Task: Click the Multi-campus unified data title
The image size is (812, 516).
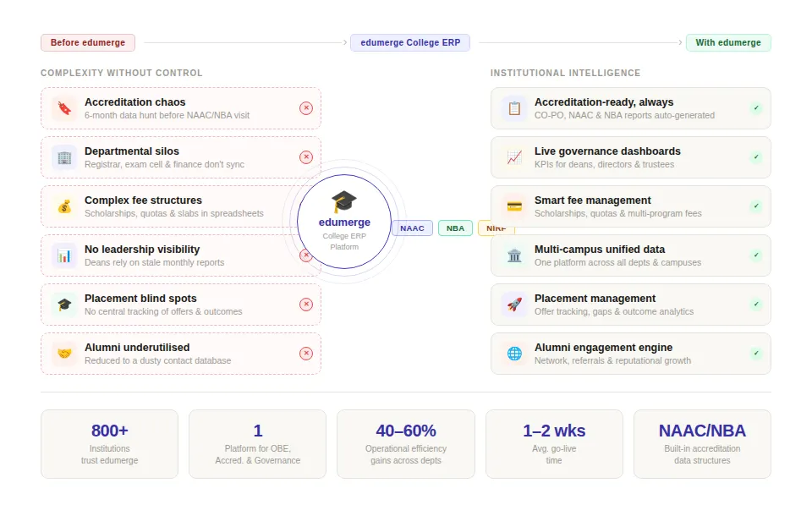Action: (x=600, y=250)
